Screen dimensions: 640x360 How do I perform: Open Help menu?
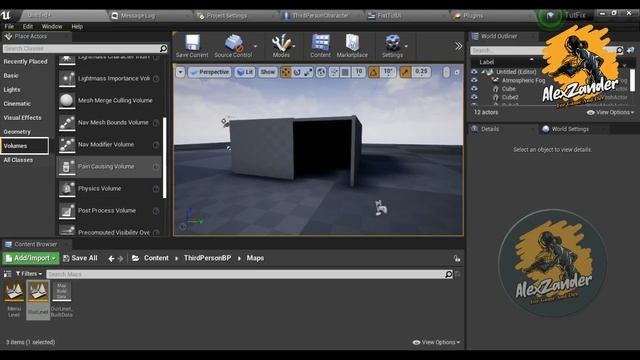click(77, 27)
